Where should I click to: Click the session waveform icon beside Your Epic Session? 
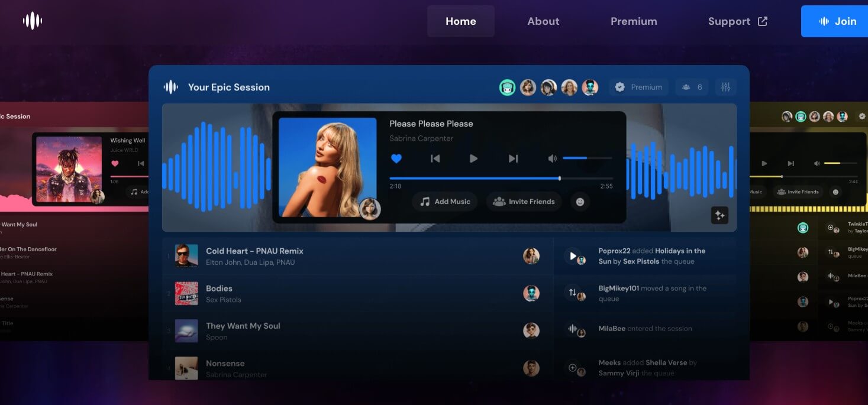tap(170, 87)
